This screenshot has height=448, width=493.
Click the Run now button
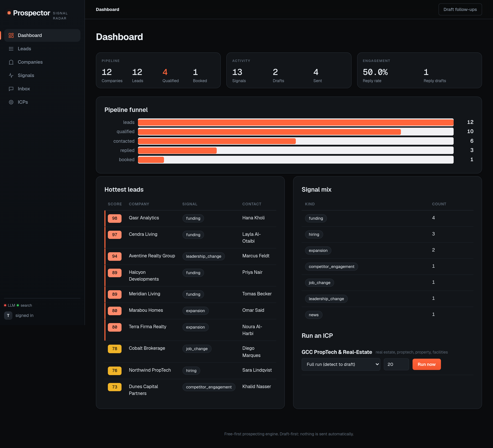tap(426, 364)
